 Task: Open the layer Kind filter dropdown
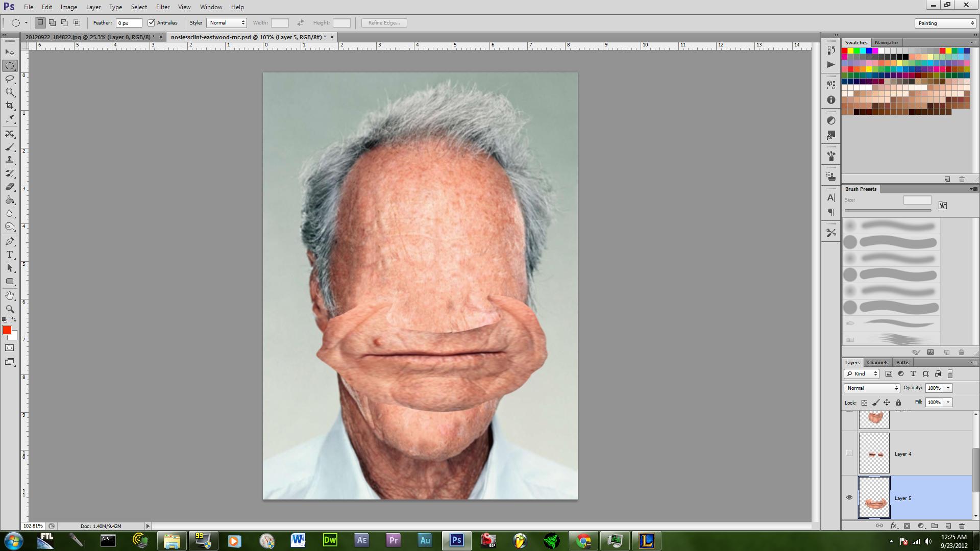point(862,374)
